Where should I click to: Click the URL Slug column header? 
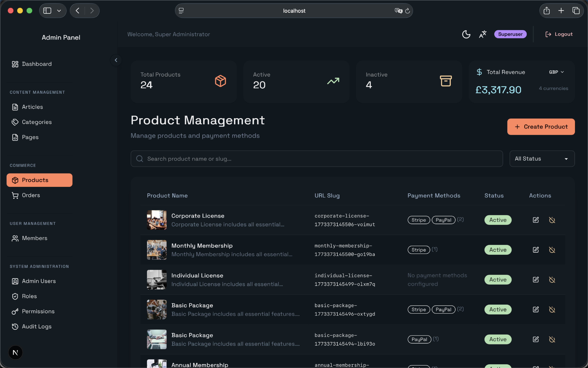(x=327, y=196)
